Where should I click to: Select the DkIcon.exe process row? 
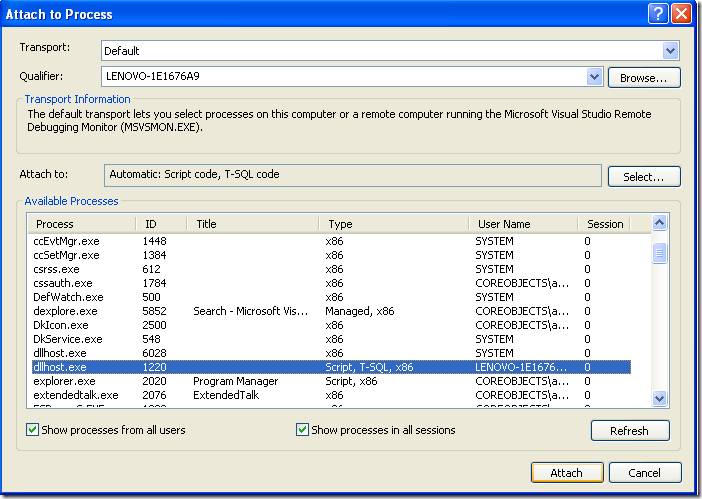[331, 325]
